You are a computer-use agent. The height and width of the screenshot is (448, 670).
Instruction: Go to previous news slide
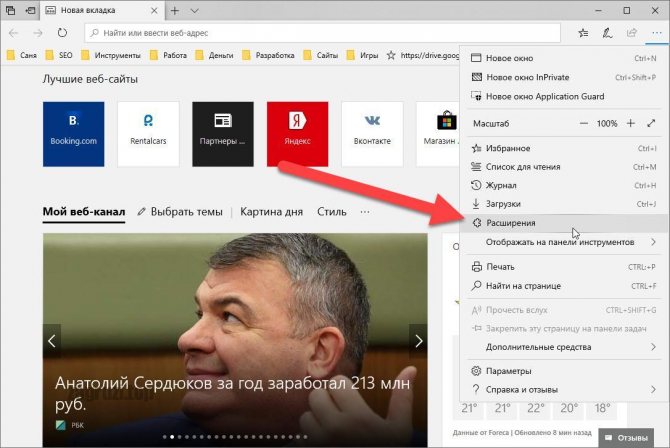point(52,341)
